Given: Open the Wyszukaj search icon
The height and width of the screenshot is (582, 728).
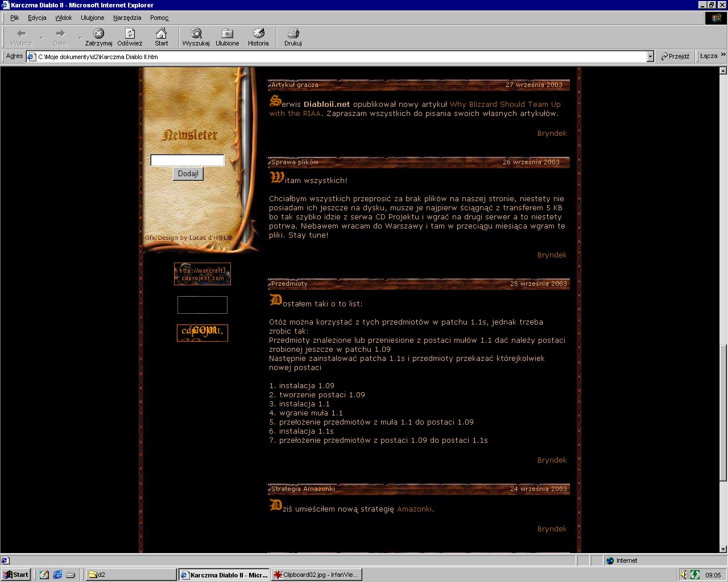Looking at the screenshot, I should pos(196,34).
